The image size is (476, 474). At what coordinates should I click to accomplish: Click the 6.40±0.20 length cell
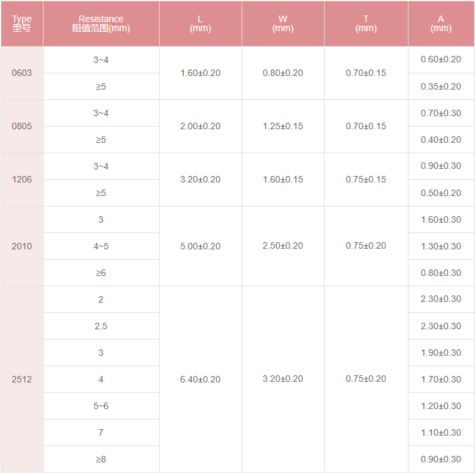coord(200,379)
